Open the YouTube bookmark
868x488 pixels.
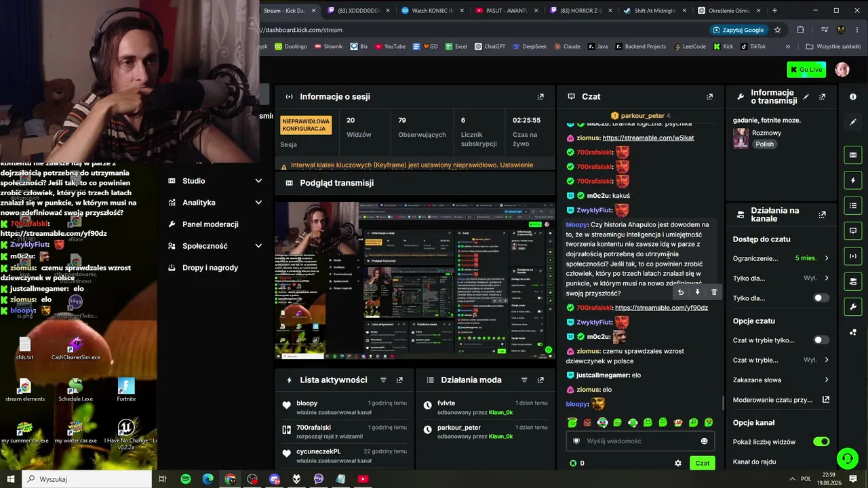[390, 47]
